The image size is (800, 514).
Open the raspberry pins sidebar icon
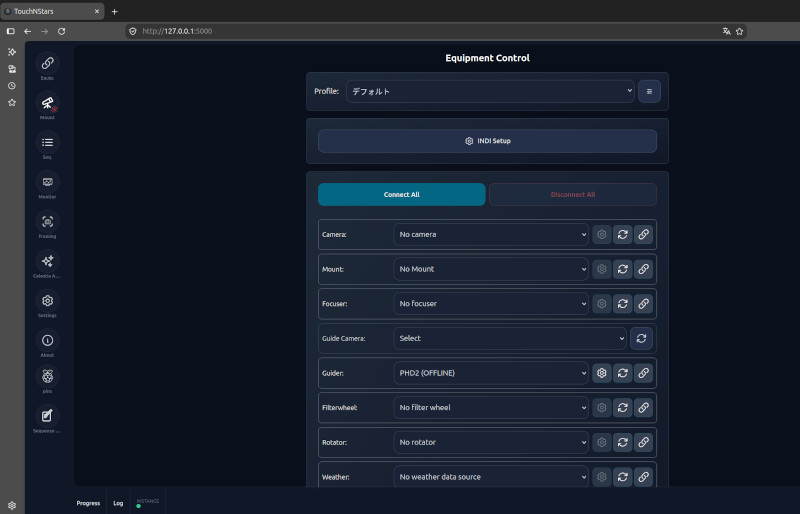(x=47, y=377)
